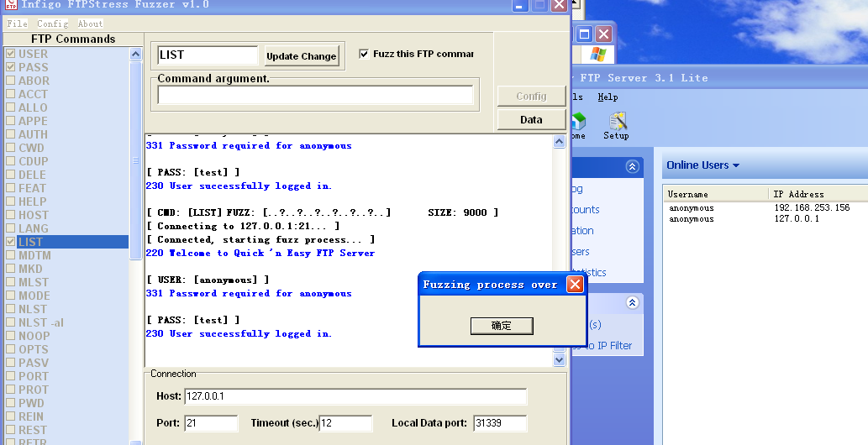Enable the CWD command checkbox
Image resolution: width=868 pixels, height=445 pixels.
[10, 148]
